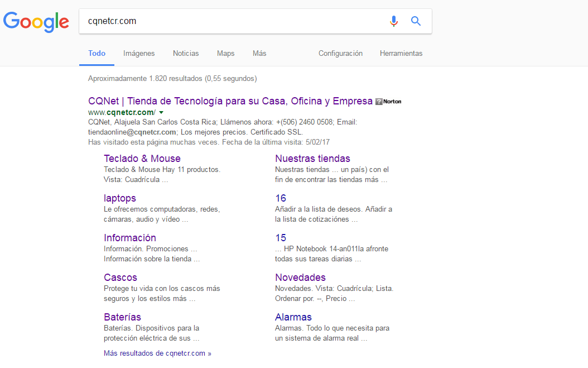This screenshot has height=368, width=588.
Task: Open Herramientas search tools
Action: click(401, 53)
